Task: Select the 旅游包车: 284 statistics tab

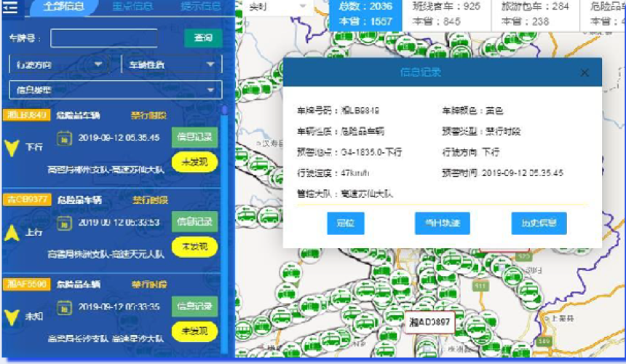Action: tap(535, 14)
